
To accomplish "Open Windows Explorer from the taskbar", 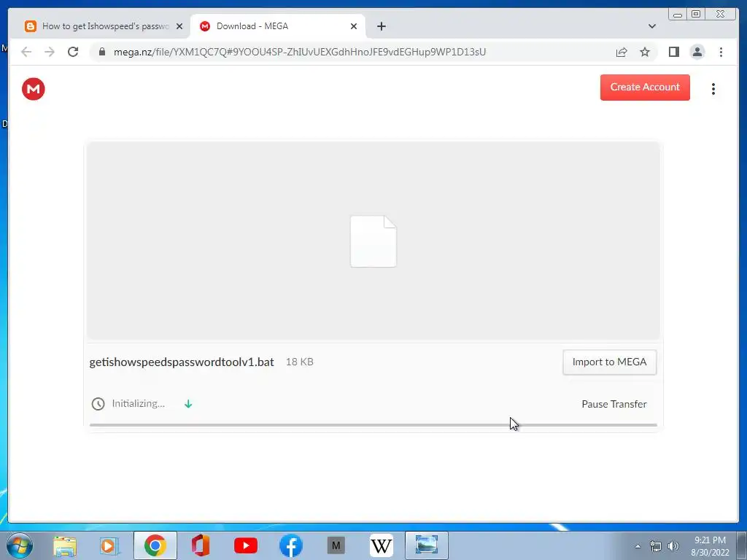I will pyautogui.click(x=65, y=545).
